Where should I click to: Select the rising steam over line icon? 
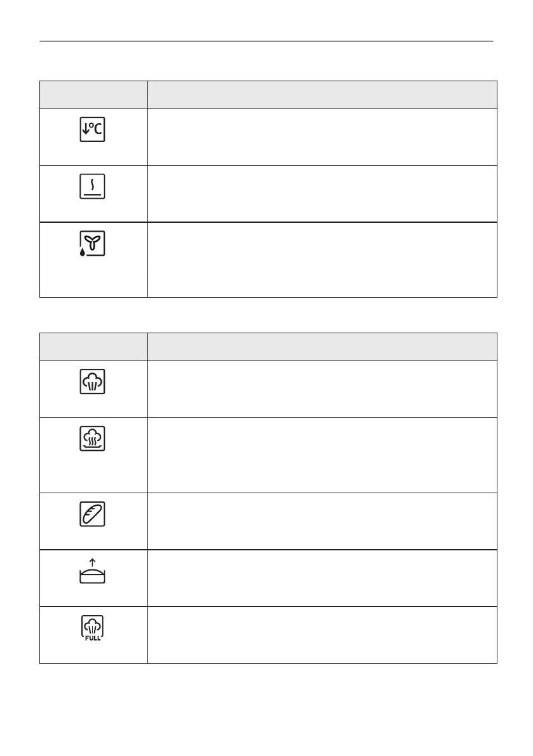(x=92, y=187)
